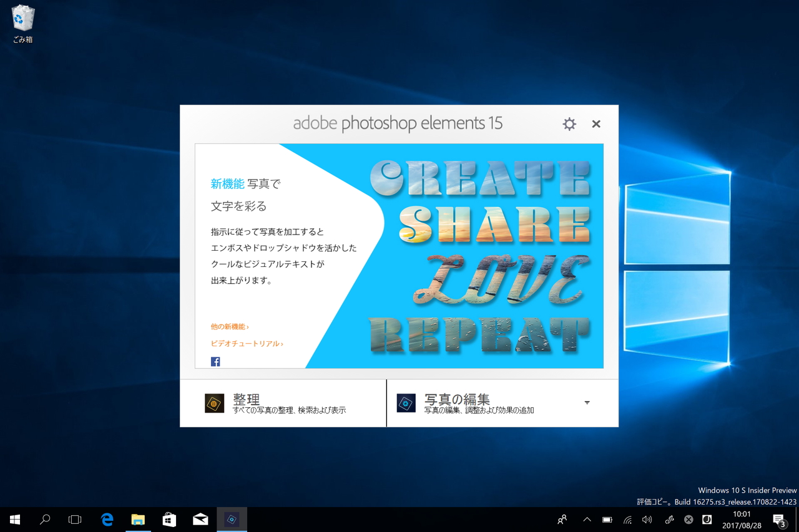
Task: Open the People icon in the taskbar
Action: [562, 520]
